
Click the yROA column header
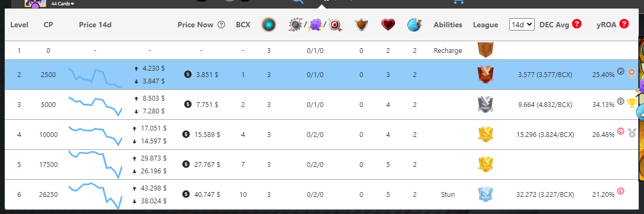point(606,25)
